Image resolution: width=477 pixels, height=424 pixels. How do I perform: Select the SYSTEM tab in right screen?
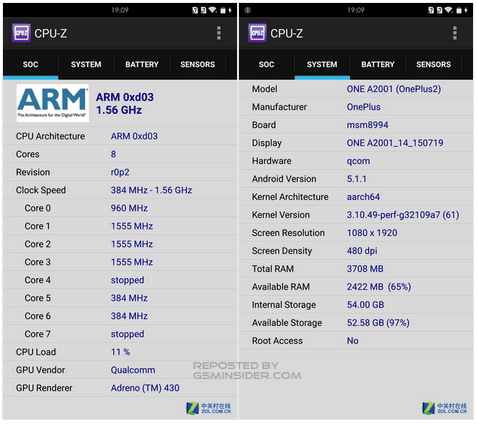[x=322, y=64]
